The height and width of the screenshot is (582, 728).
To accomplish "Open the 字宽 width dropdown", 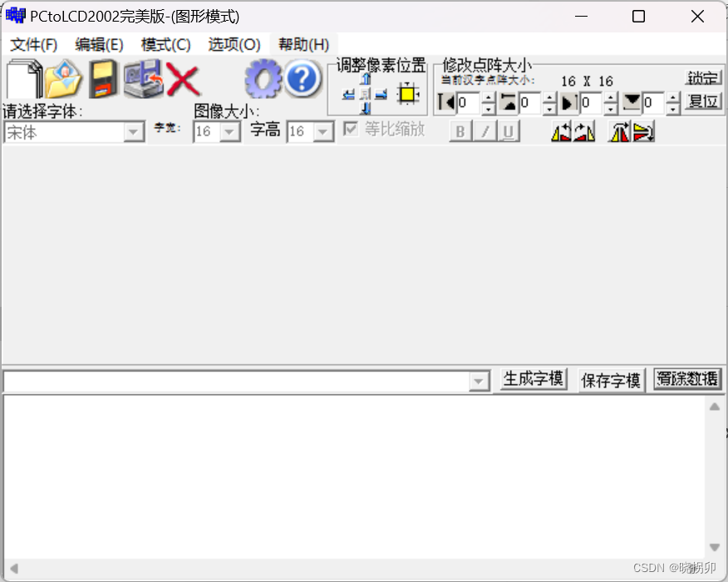I will click(229, 132).
